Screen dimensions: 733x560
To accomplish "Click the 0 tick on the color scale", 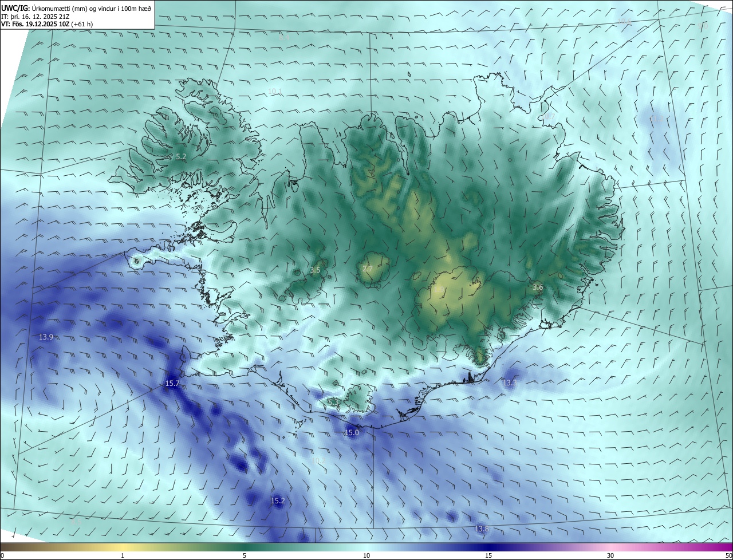I will pos(2,555).
